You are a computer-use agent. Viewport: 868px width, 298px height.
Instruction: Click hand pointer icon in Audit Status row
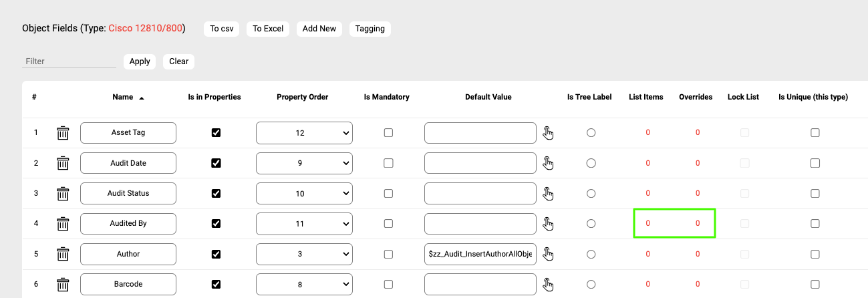[x=548, y=193]
